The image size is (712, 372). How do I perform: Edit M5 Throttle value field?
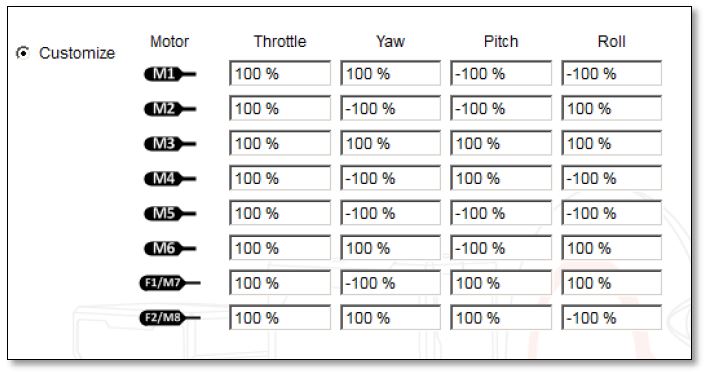point(280,213)
